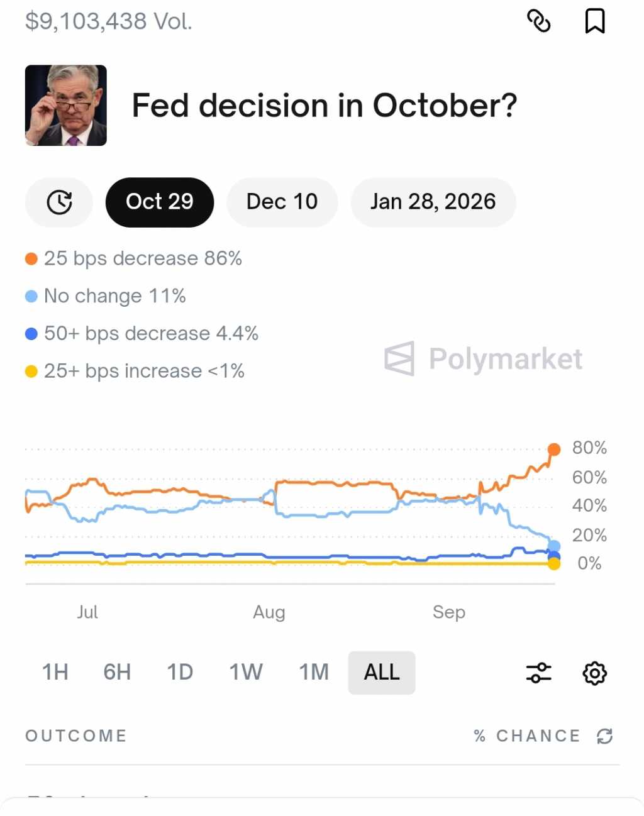Screen dimensions: 644x816
Task: Select the ALL time range
Action: (382, 672)
